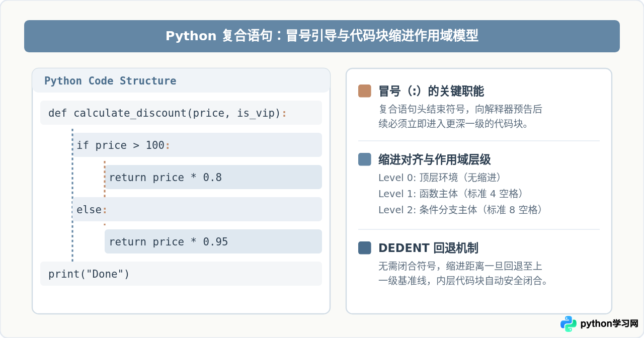The width and height of the screenshot is (644, 338).
Task: Click the text 一级基准线，内层代码块自动安全闭合
Action: [463, 280]
